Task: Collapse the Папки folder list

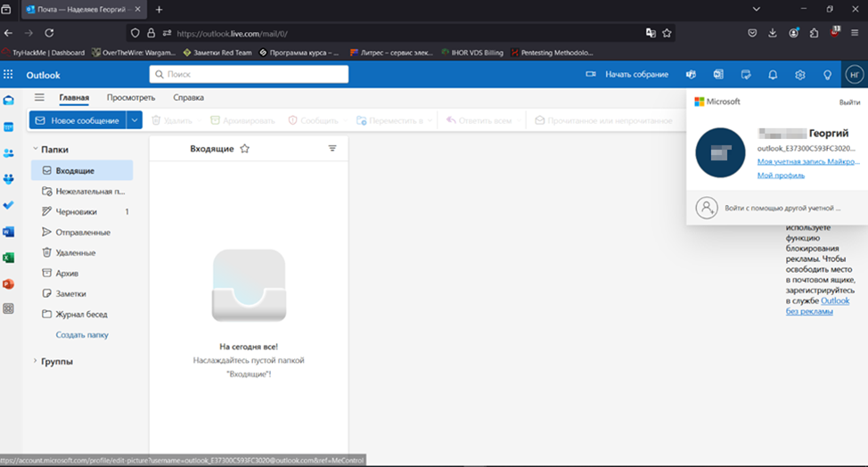Action: click(x=36, y=149)
